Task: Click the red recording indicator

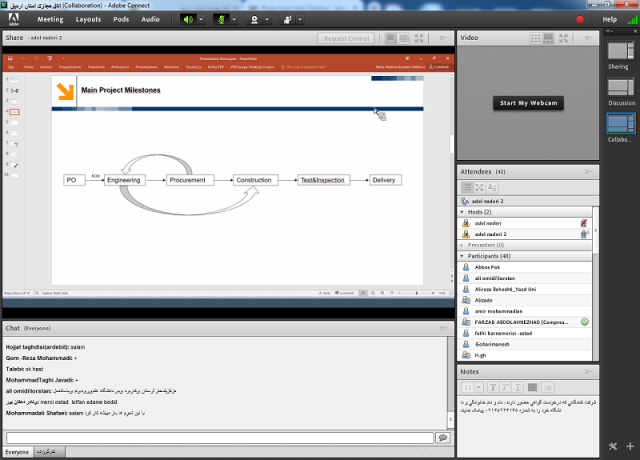Action: click(579, 19)
